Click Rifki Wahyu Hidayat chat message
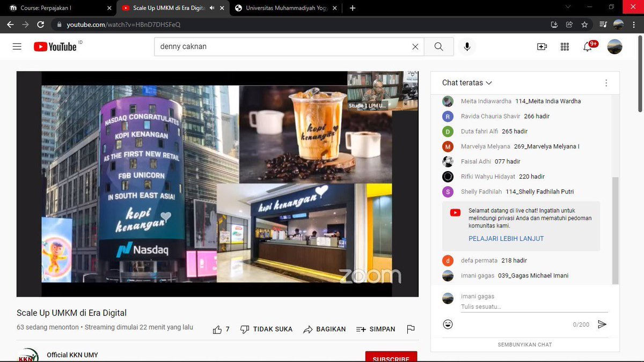 pos(526,176)
